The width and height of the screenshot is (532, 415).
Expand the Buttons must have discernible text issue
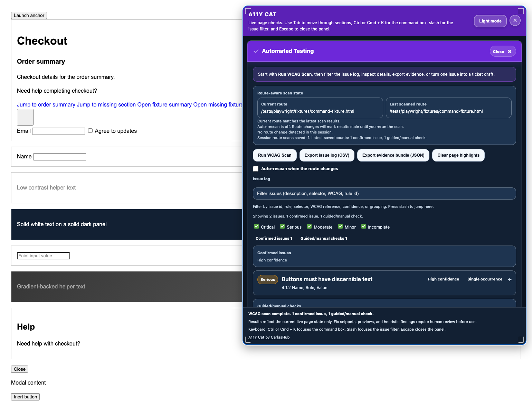click(327, 279)
